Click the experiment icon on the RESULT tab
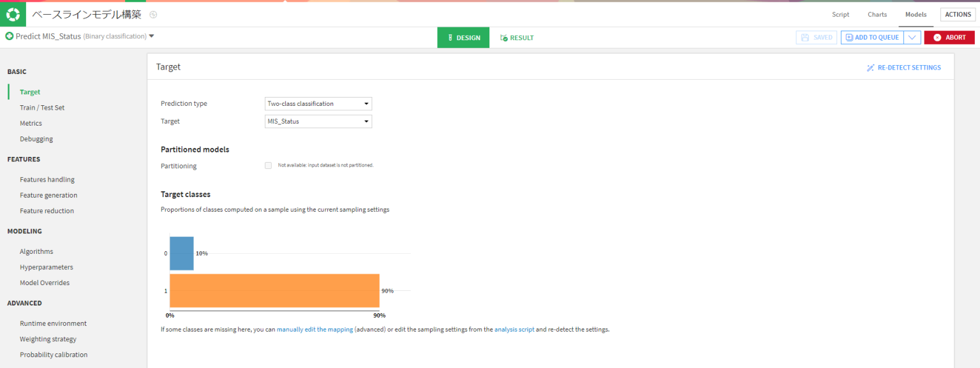Viewport: 980px width, 368px height. [x=503, y=37]
